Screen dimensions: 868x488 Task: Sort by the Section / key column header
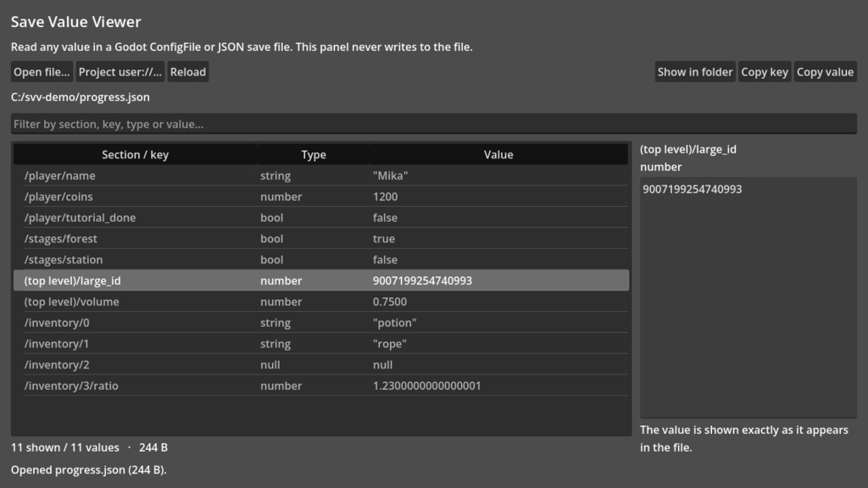click(135, 154)
